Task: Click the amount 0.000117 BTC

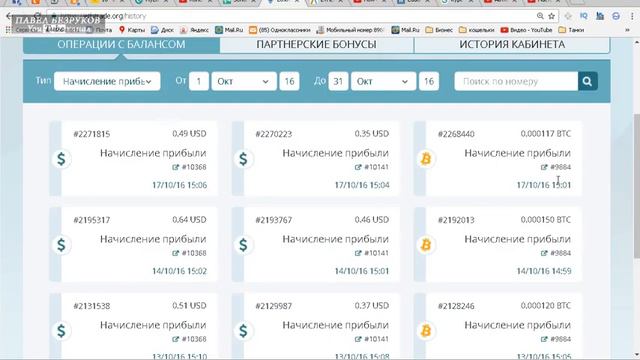Action: coord(546,134)
